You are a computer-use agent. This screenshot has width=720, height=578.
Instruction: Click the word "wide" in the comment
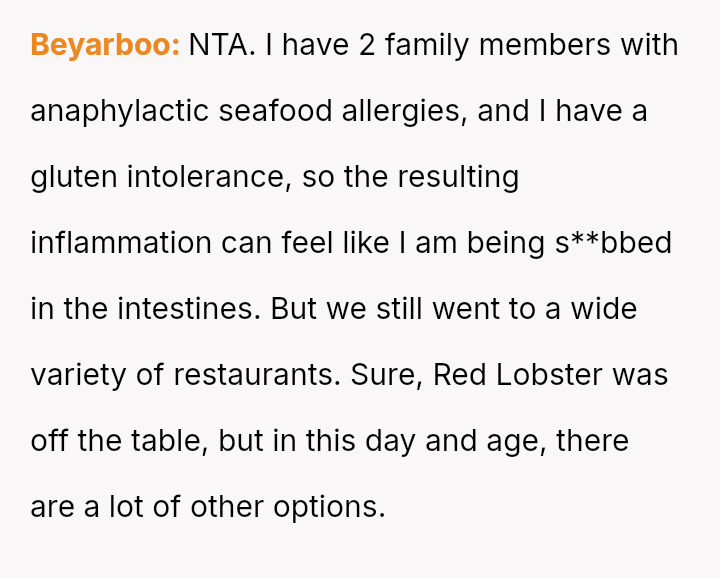pos(603,309)
